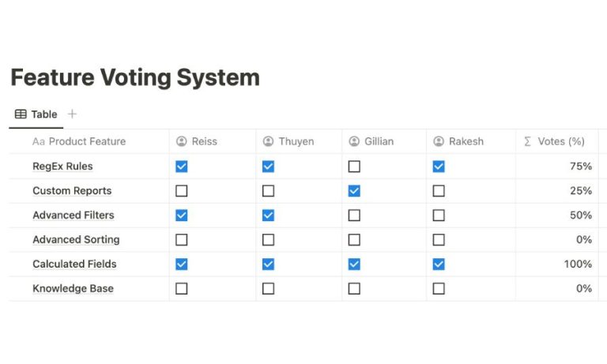Click the Aa title icon in Product Feature header
Screen dimensions: 607x364
(39, 141)
